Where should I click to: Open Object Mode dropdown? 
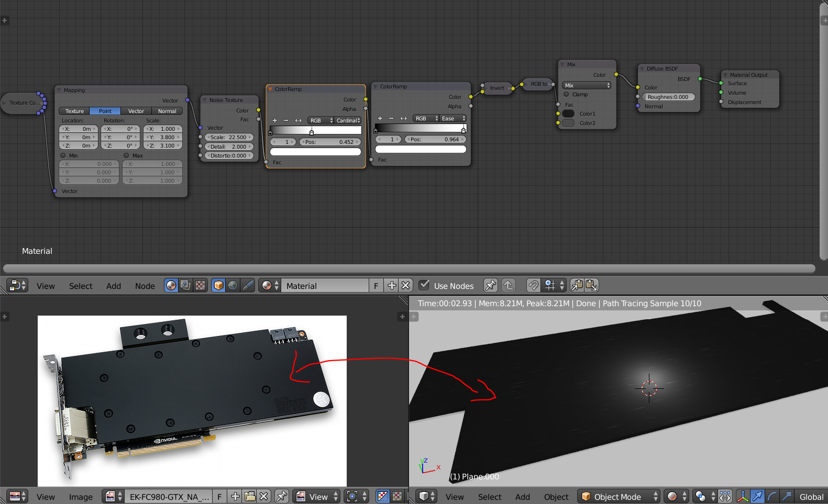(x=619, y=496)
